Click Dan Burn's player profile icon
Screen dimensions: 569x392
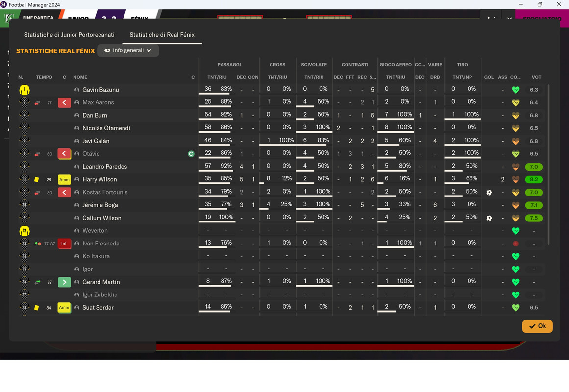tap(77, 116)
